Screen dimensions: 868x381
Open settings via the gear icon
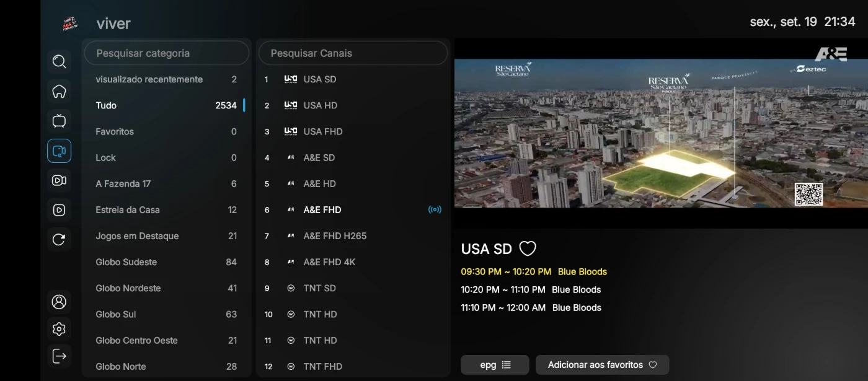59,329
